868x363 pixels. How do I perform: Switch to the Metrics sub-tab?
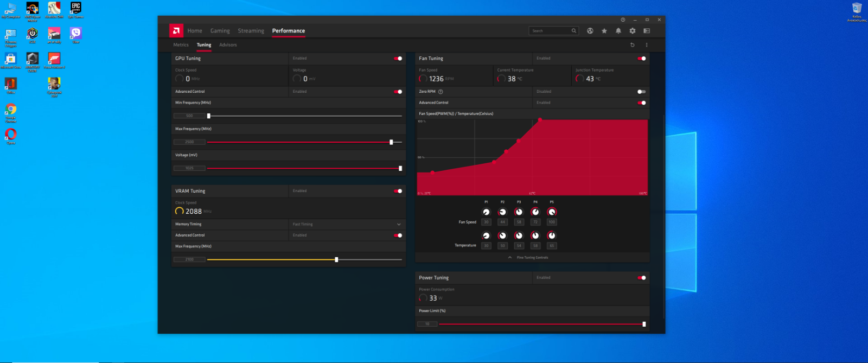[x=181, y=45]
